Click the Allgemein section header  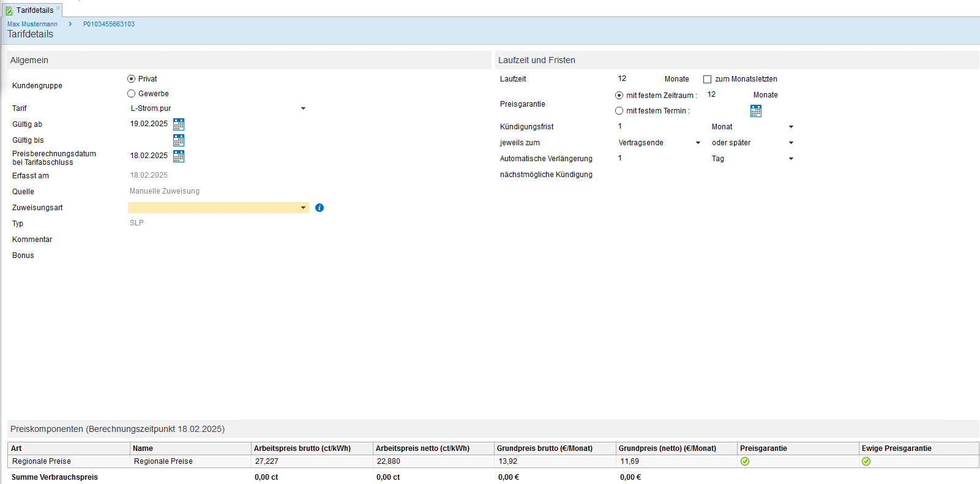click(x=249, y=60)
